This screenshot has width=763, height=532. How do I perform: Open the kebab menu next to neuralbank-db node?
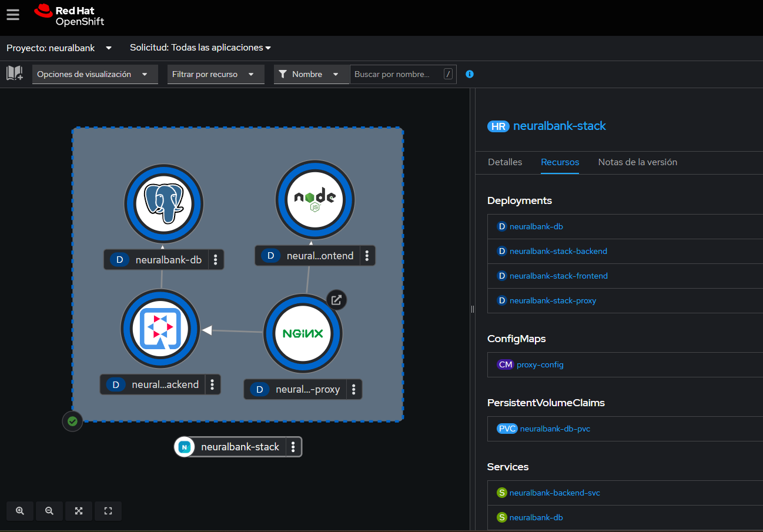(x=216, y=259)
